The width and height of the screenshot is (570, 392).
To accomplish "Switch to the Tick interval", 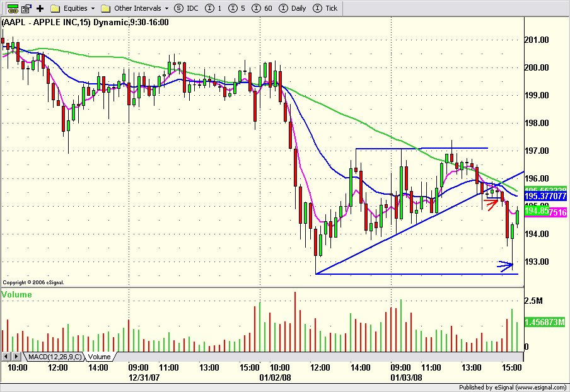I will click(325, 8).
